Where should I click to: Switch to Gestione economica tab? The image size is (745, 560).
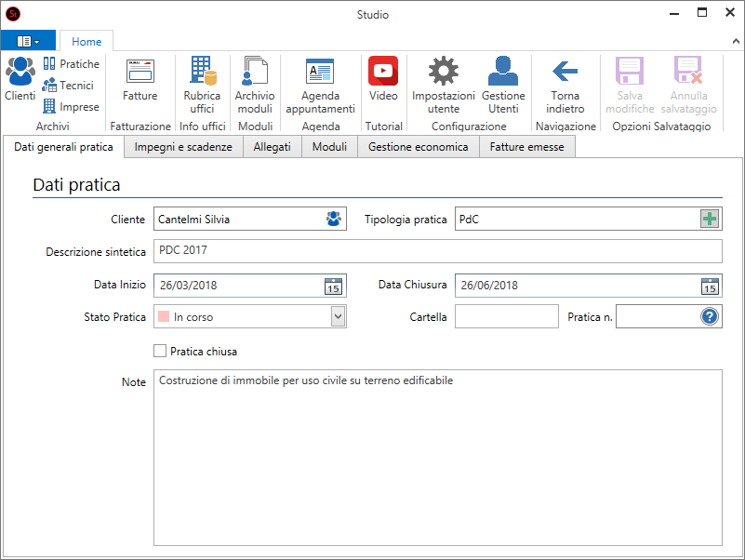pos(419,147)
